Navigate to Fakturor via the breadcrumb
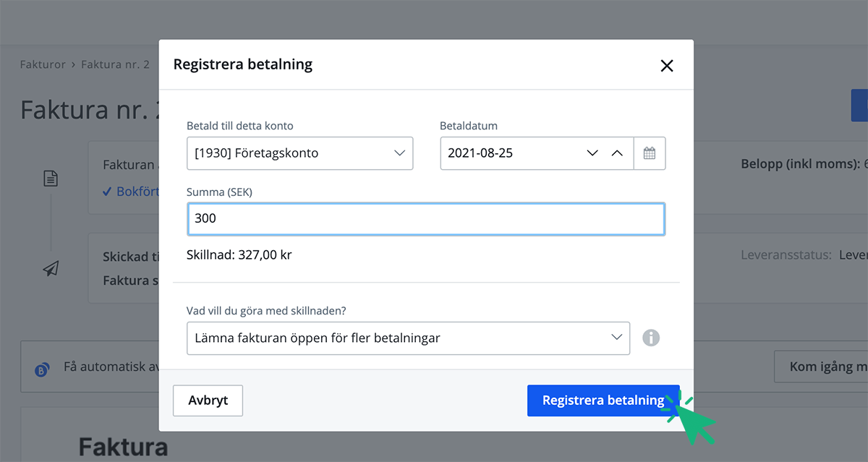 [x=42, y=64]
